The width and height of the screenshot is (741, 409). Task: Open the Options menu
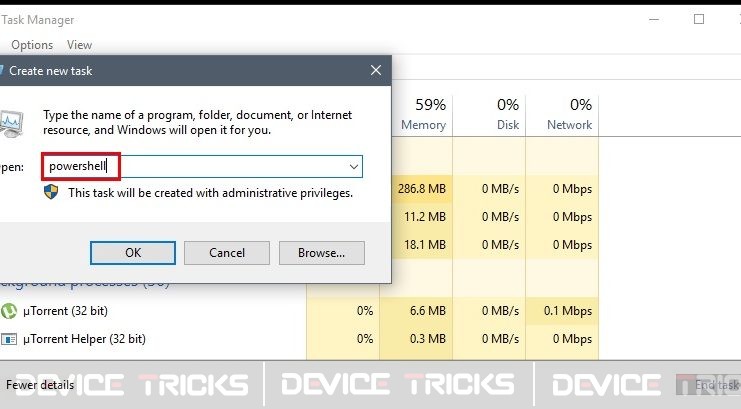(x=32, y=45)
